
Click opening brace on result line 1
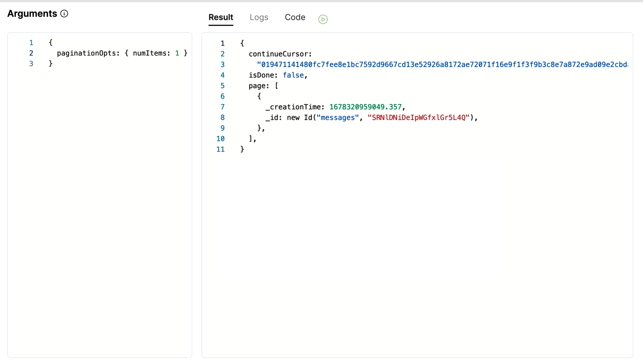coord(242,43)
